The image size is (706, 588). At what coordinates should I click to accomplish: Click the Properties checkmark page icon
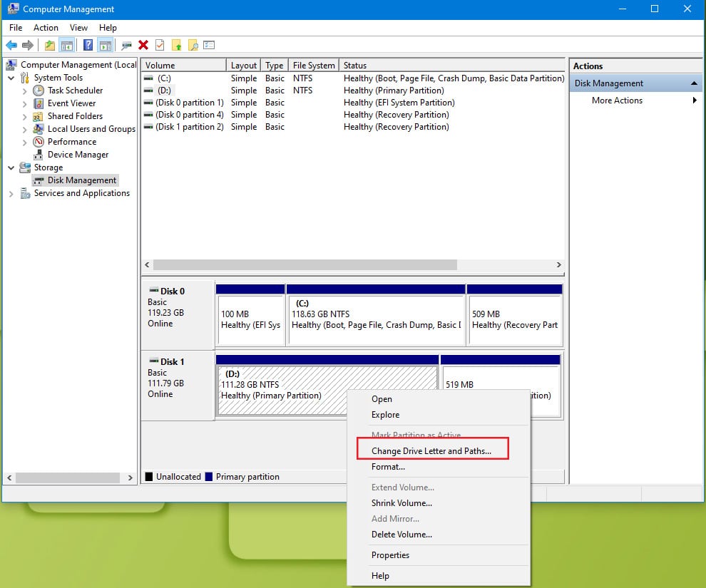pyautogui.click(x=160, y=45)
